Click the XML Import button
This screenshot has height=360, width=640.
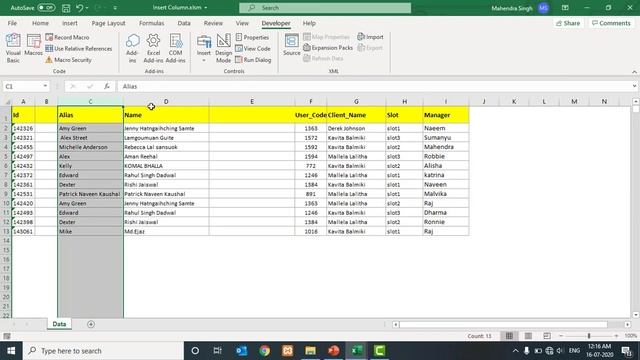coord(370,37)
